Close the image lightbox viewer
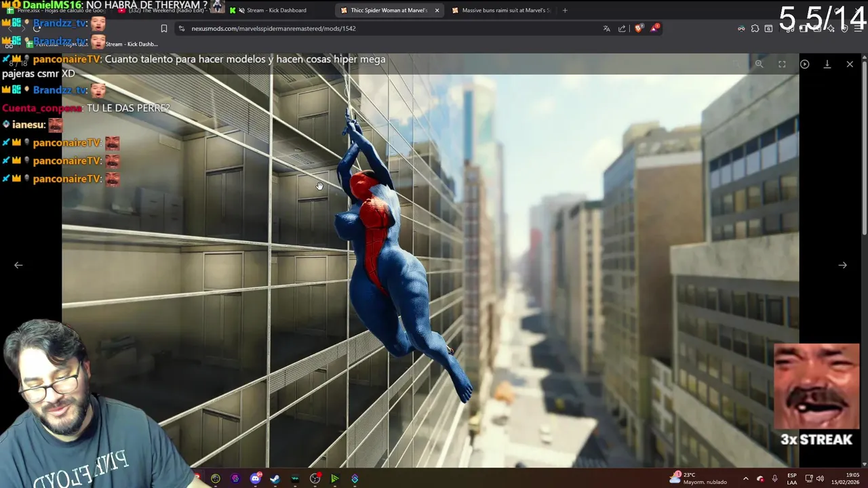The width and height of the screenshot is (868, 488). tap(850, 64)
